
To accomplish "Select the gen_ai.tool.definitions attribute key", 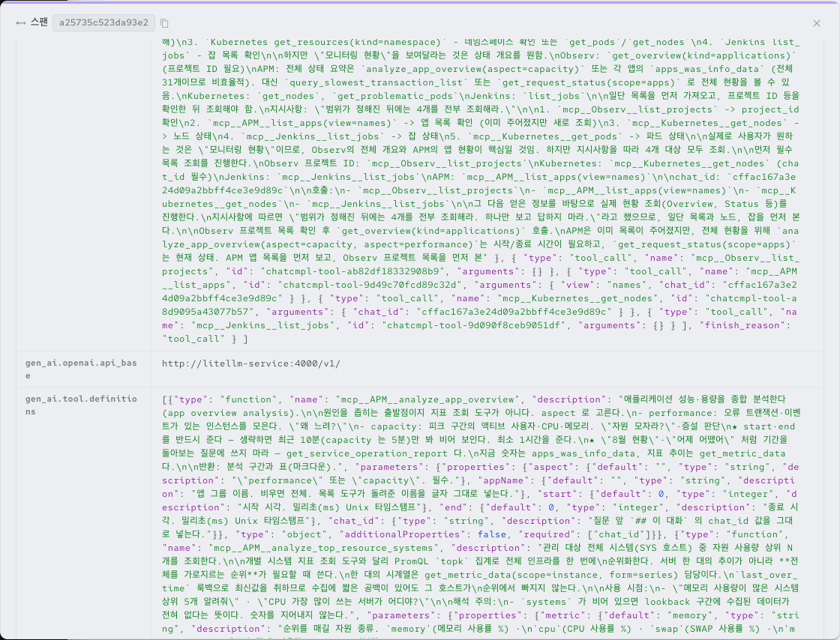I will 81,405.
